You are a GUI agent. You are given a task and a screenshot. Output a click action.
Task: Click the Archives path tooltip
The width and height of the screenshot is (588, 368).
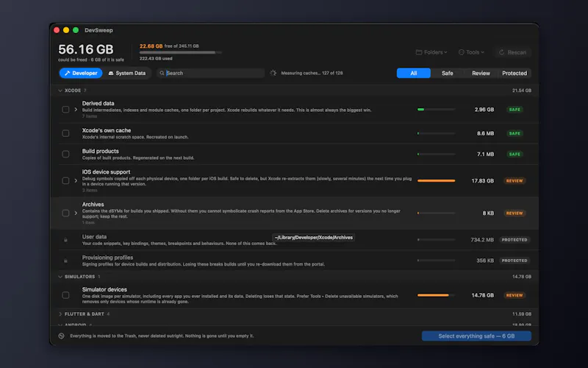314,237
